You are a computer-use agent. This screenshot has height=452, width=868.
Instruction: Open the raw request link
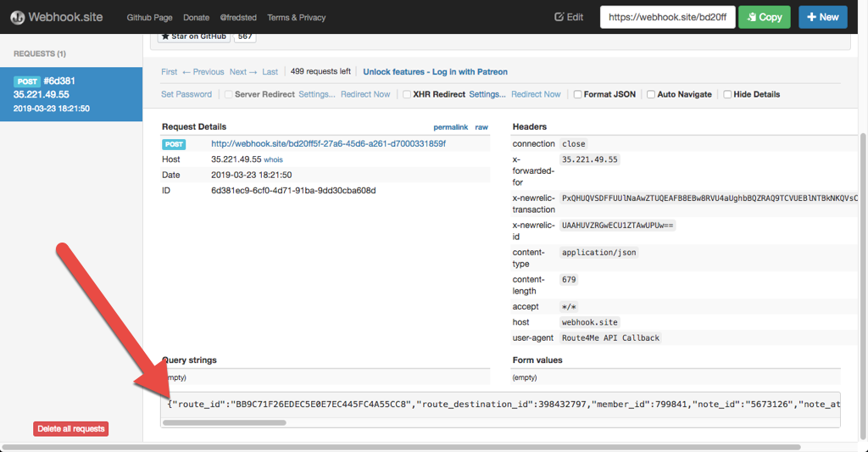tap(481, 127)
